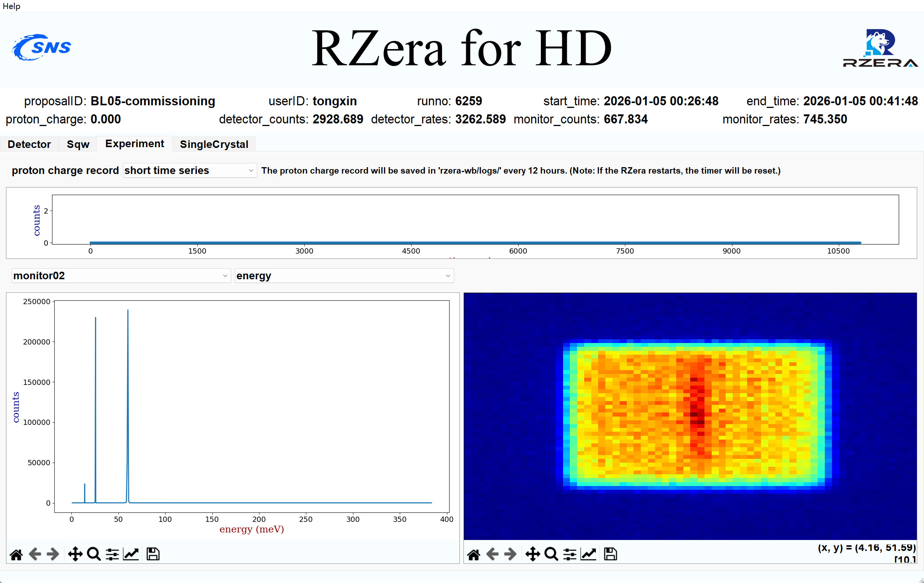Open the monitor02 selection dropdown
Image resolution: width=924 pixels, height=583 pixels.
tap(121, 275)
